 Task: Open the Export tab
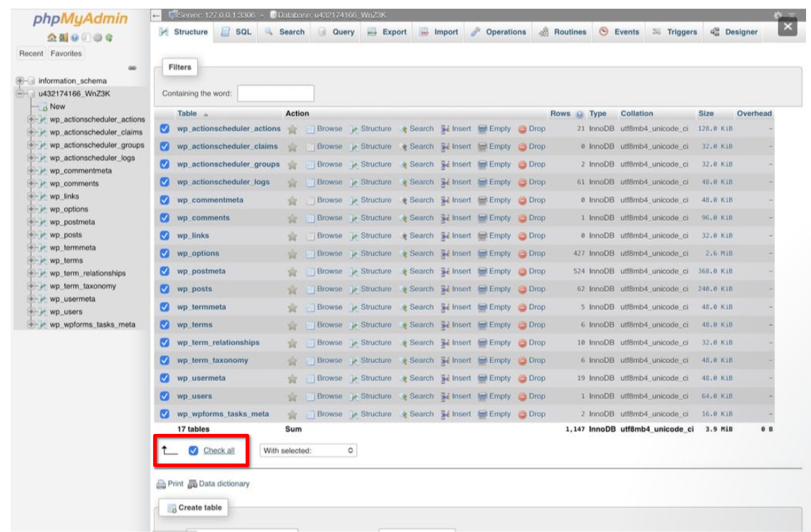pos(387,32)
